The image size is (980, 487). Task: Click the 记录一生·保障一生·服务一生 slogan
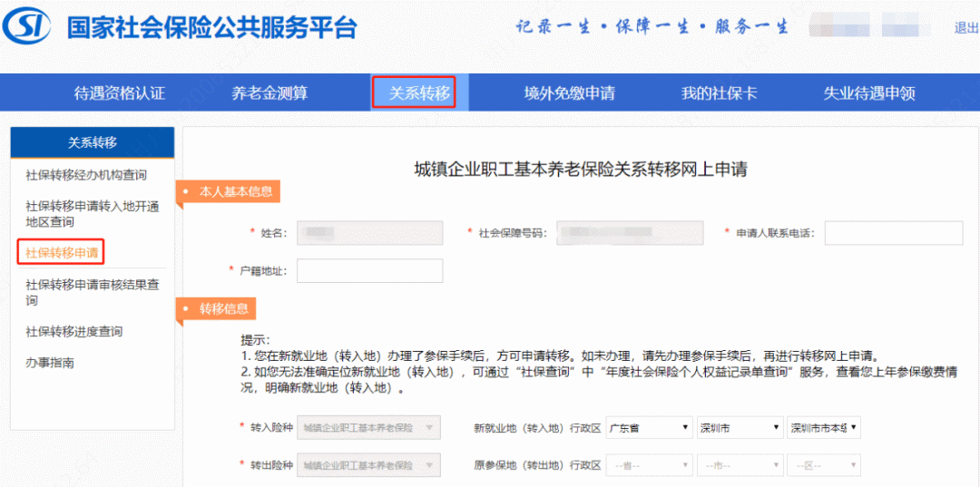click(652, 27)
